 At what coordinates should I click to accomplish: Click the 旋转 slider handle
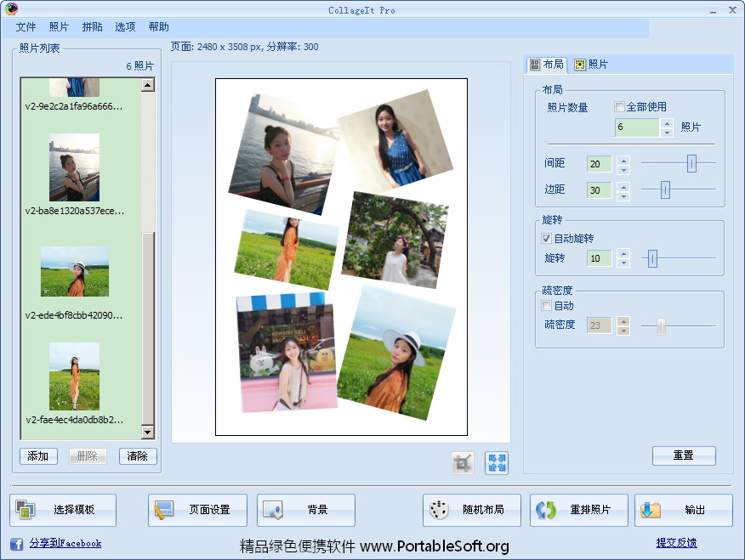(652, 258)
